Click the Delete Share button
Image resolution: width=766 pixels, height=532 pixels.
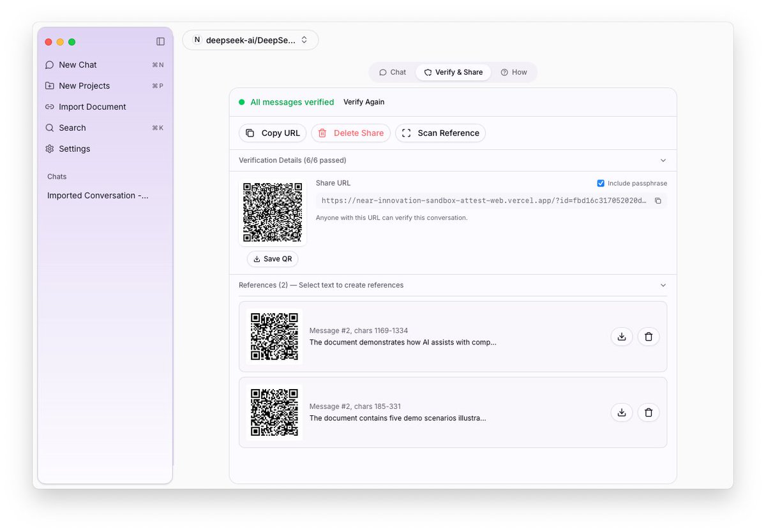pos(350,133)
